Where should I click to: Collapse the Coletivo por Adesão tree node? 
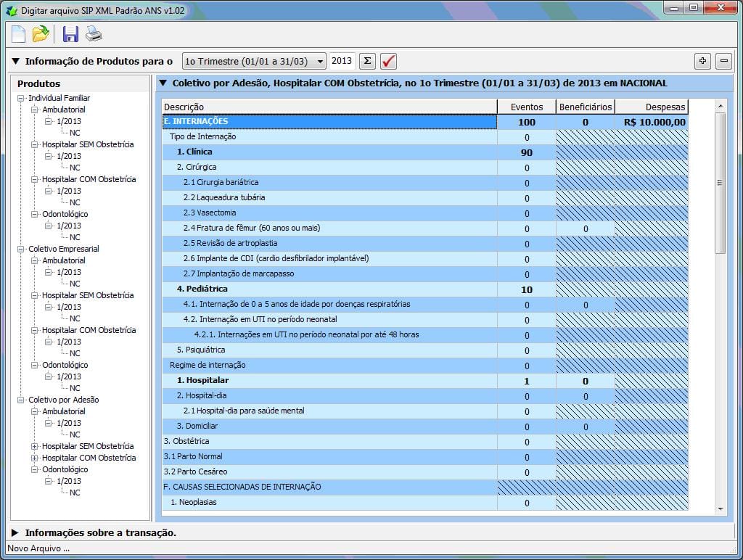pos(20,400)
